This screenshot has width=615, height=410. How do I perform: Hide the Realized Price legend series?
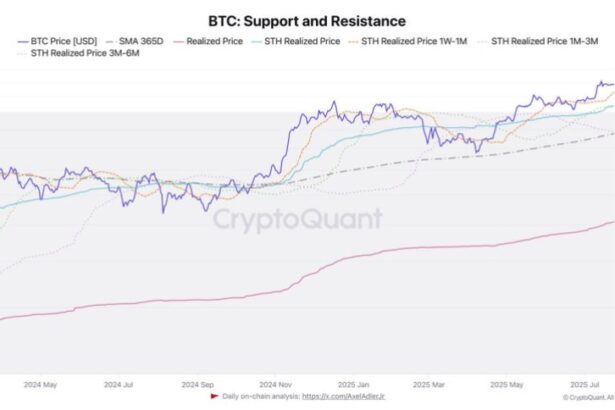[x=209, y=41]
